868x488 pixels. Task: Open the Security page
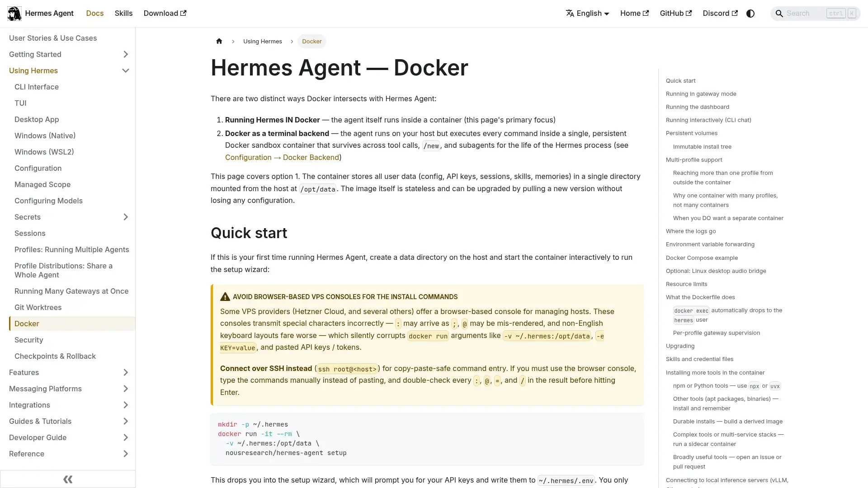[x=29, y=340]
